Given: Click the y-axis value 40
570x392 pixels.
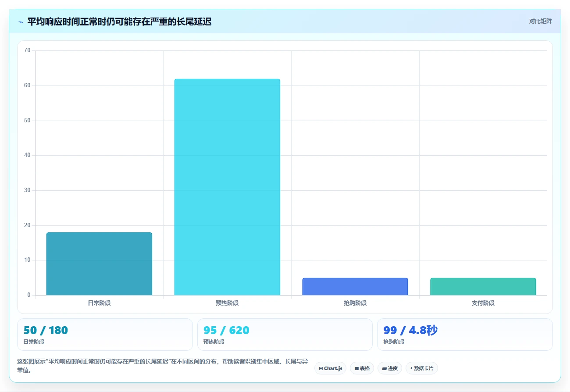Looking at the screenshot, I should point(27,155).
